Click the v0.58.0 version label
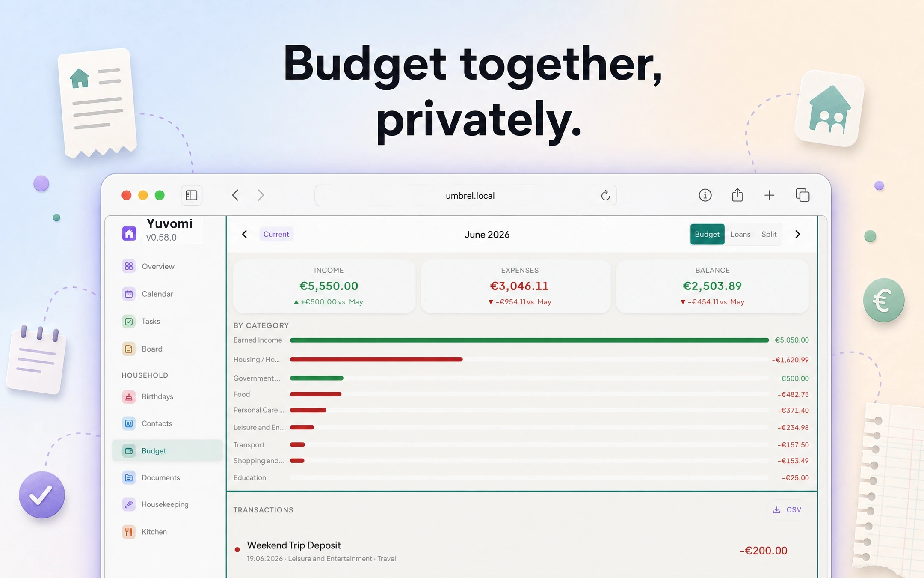This screenshot has height=578, width=924. point(161,237)
